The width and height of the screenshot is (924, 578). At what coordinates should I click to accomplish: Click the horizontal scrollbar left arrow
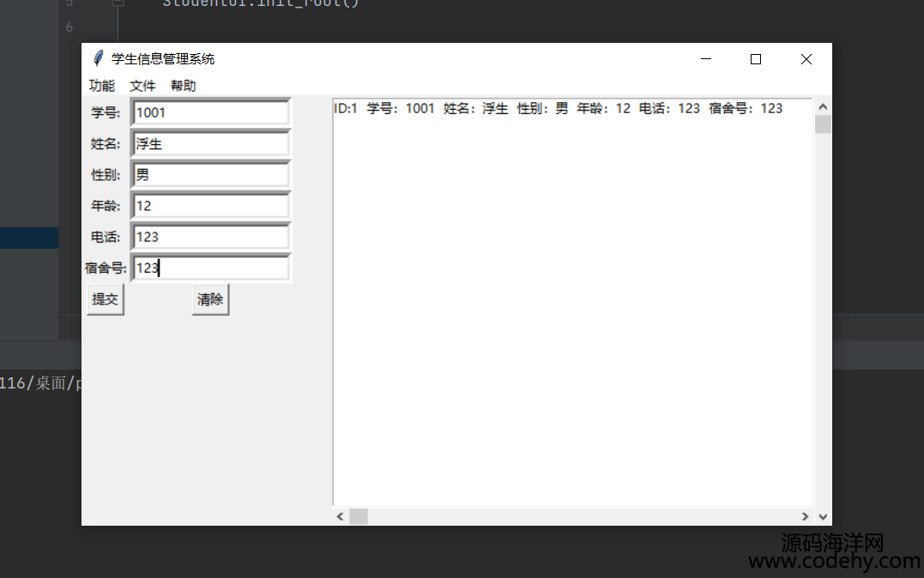pyautogui.click(x=340, y=517)
